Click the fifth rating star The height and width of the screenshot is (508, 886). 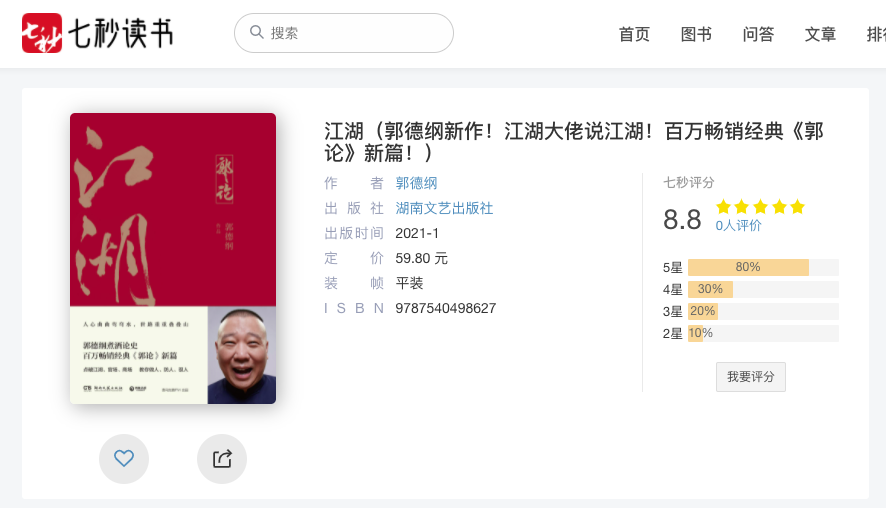click(x=797, y=207)
